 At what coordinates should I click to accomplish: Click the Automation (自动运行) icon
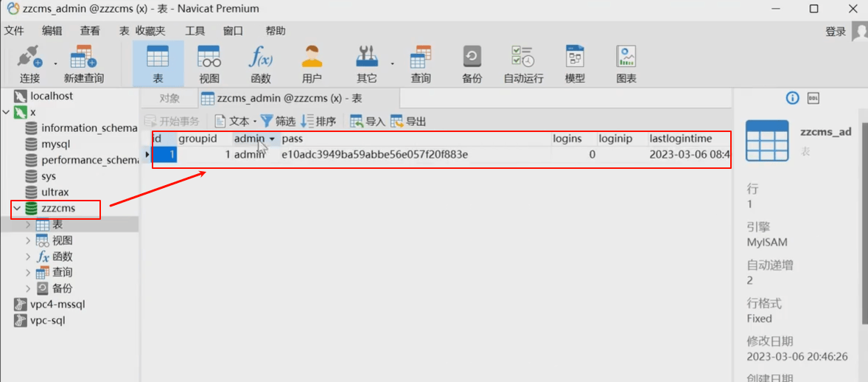(x=523, y=64)
